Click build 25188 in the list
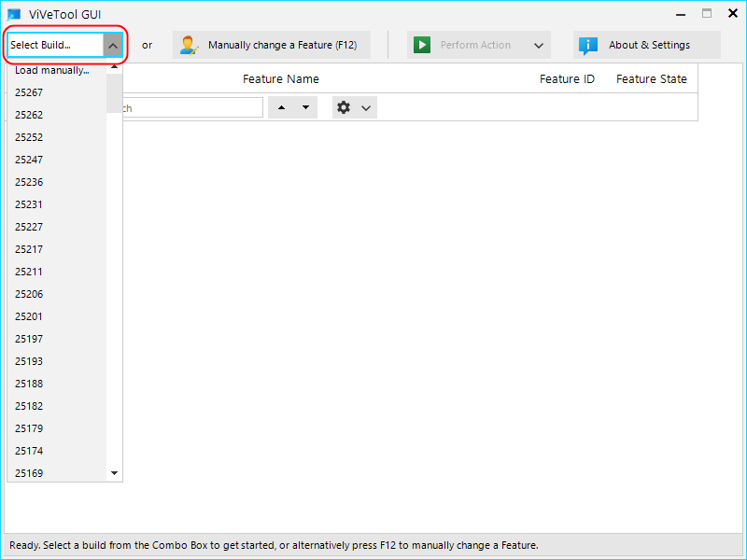Viewport: 747px width, 560px height. (57, 384)
